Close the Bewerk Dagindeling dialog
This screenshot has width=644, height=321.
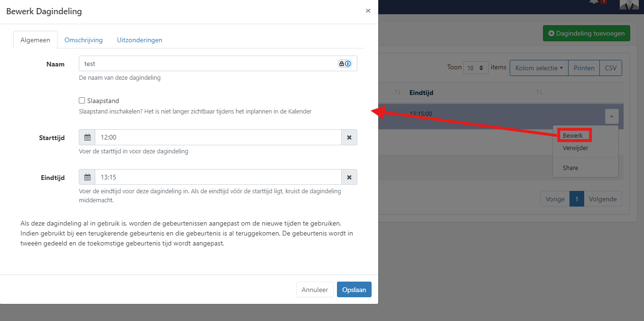coord(368,11)
